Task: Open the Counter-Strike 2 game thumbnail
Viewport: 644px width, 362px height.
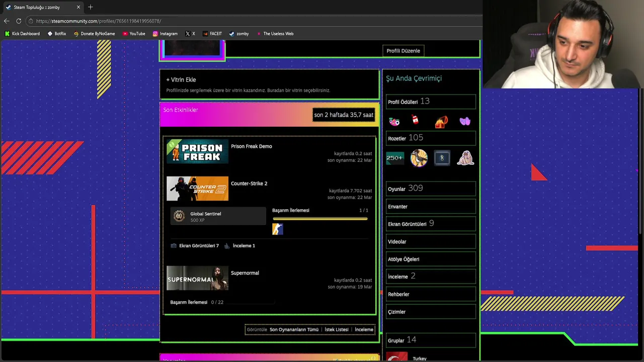Action: click(197, 189)
